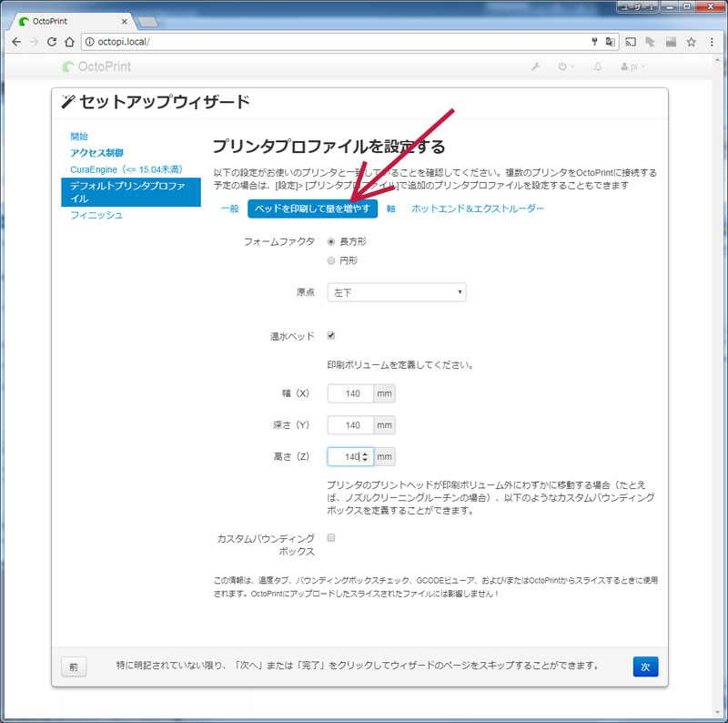Open the ホットエンド&エクストルーダー tab
The image size is (728, 723).
click(x=477, y=209)
